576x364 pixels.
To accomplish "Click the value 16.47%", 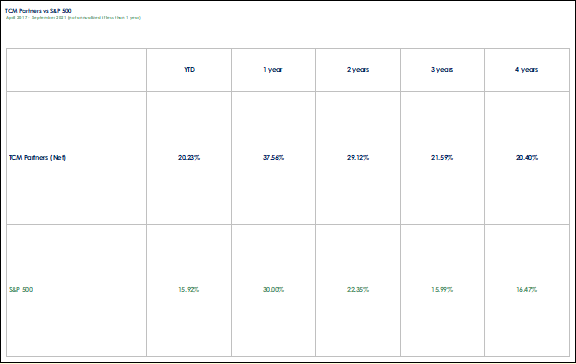I will (527, 289).
